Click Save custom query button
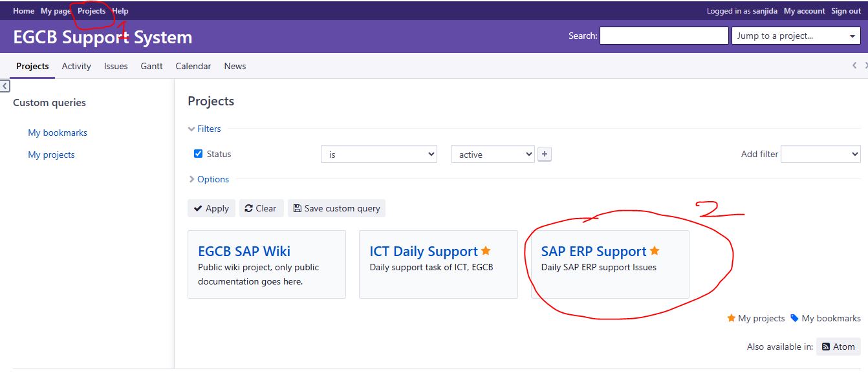 point(336,208)
